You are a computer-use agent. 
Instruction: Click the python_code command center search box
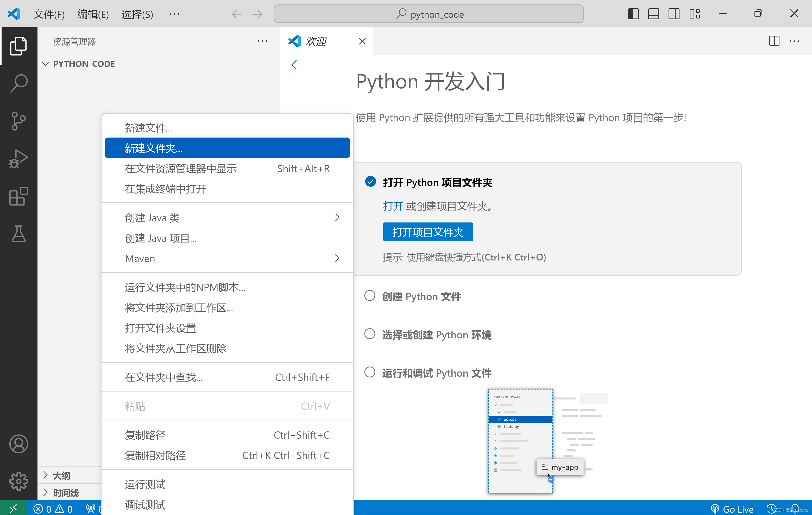click(428, 14)
